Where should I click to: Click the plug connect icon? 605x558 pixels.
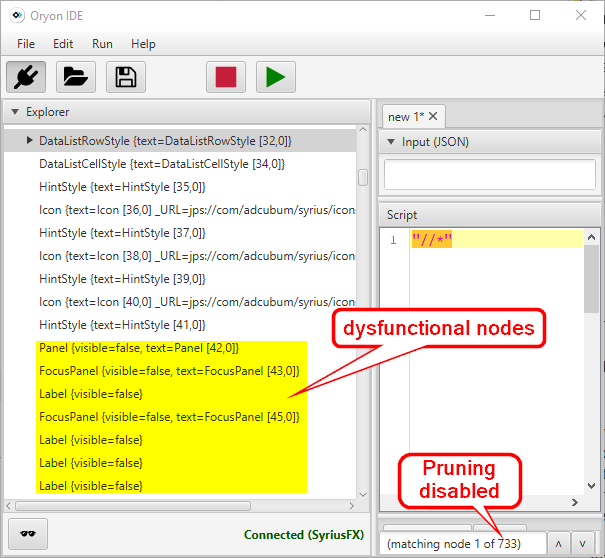point(26,77)
